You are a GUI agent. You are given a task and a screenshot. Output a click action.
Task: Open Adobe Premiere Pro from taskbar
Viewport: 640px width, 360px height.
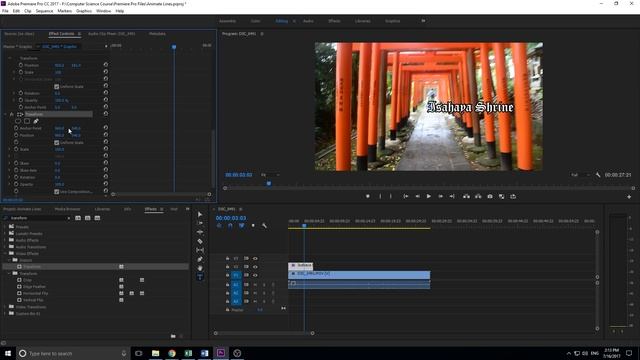coord(221,353)
